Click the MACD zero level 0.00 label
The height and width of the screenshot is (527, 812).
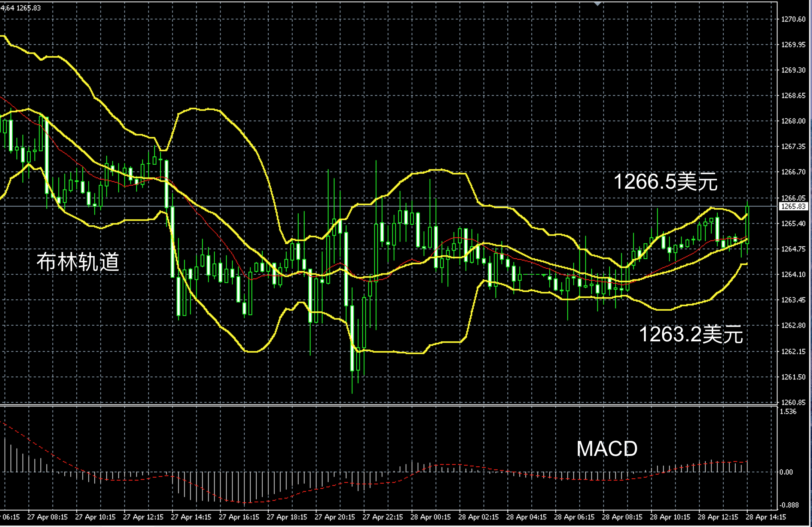tap(786, 472)
